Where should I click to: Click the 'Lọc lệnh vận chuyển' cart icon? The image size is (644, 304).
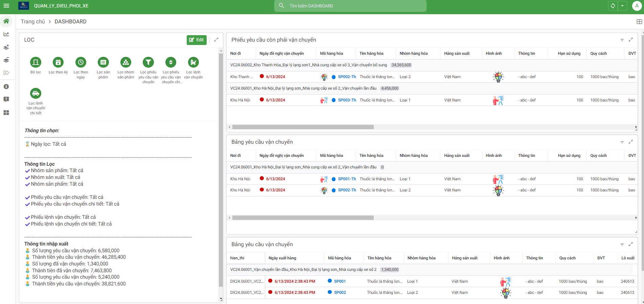coord(193,63)
